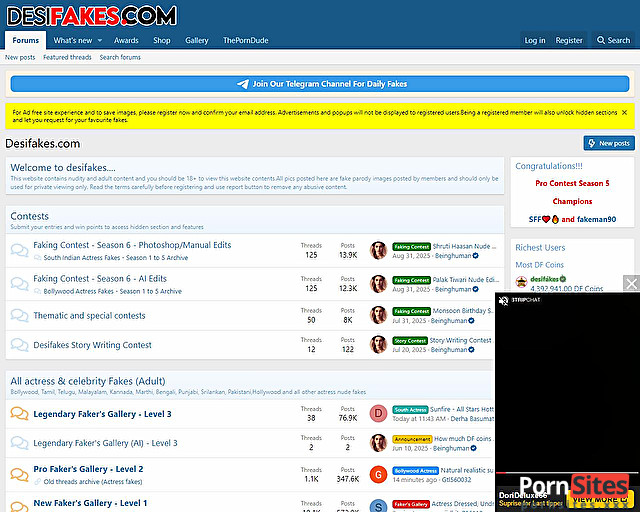Open Beinghuman profile in Story Writing row
The height and width of the screenshot is (512, 640).
click(449, 350)
